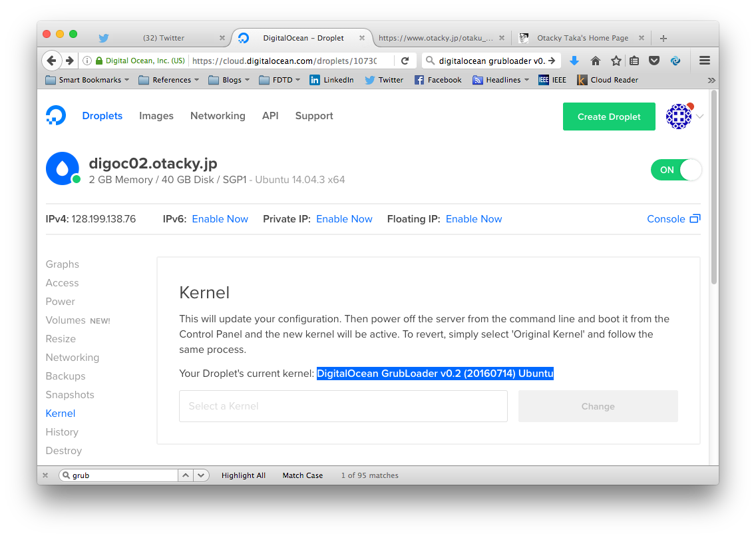756x538 pixels.
Task: Open Destroy in droplet sidebar
Action: 64,451
